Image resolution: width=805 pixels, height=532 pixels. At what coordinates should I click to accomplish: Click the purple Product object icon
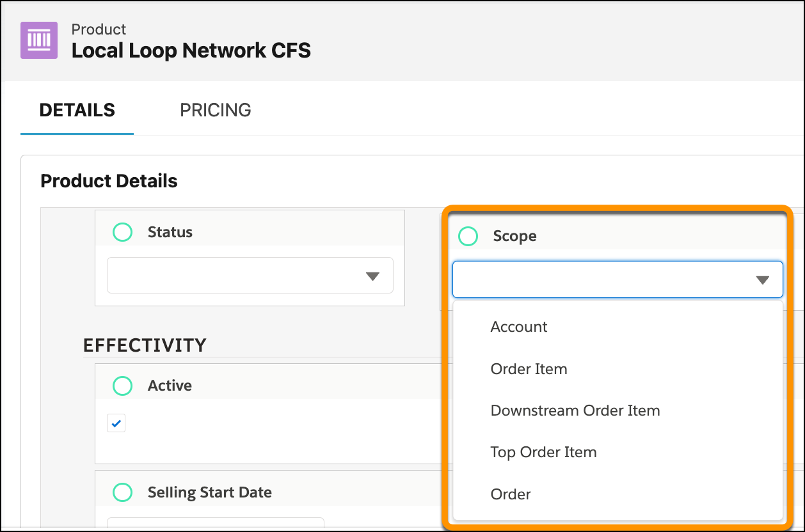click(x=39, y=40)
